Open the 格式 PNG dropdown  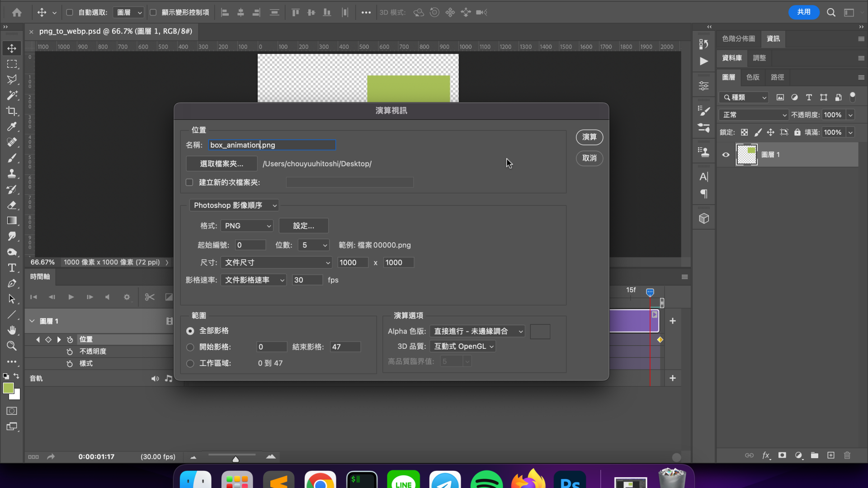(x=247, y=226)
